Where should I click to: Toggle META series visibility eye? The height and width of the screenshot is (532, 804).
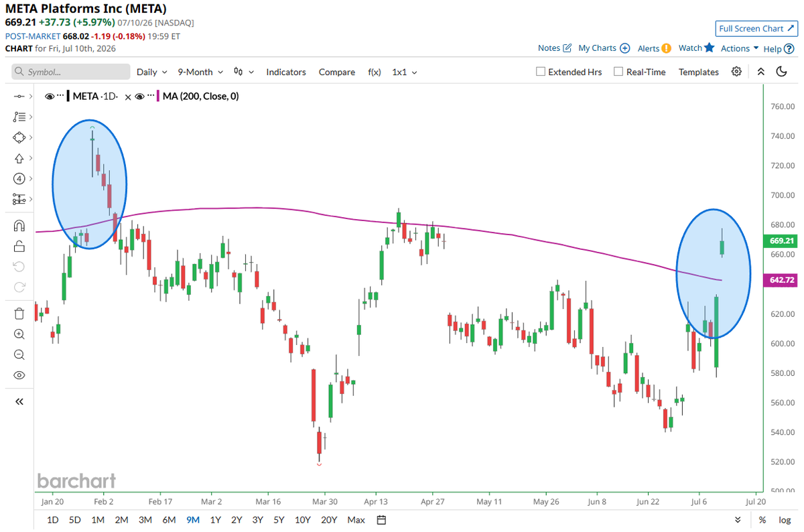pos(50,96)
